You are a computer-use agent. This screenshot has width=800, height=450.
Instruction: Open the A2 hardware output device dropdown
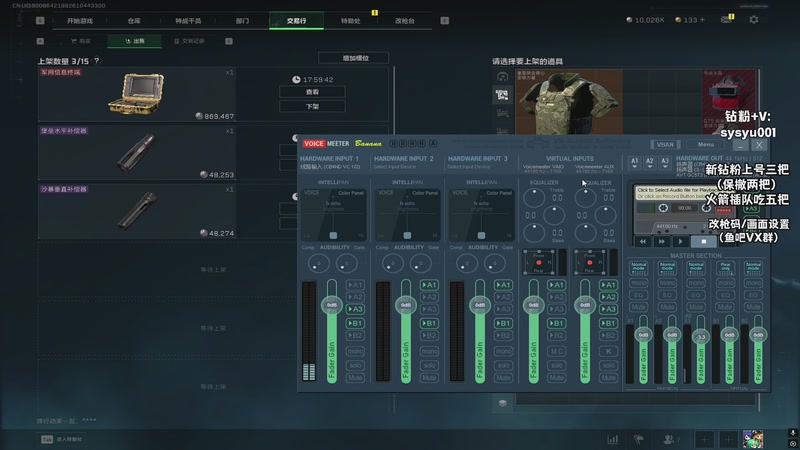[649, 163]
